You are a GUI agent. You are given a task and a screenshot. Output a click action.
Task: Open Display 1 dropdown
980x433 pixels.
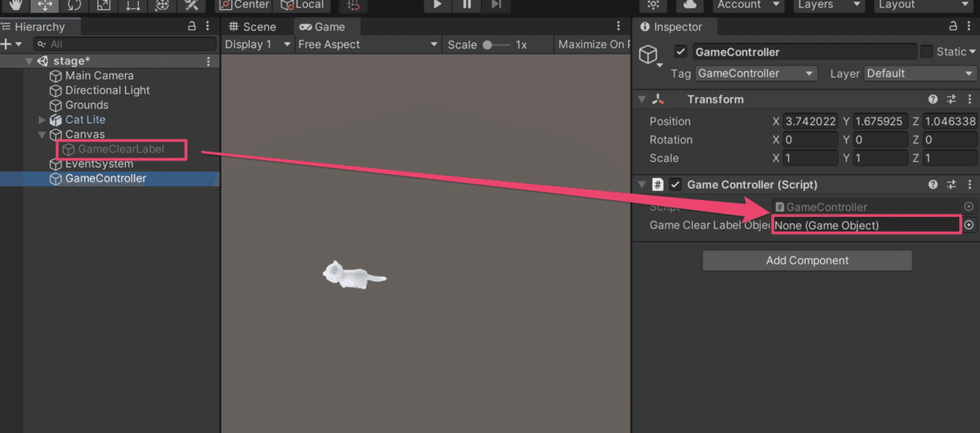tap(256, 44)
